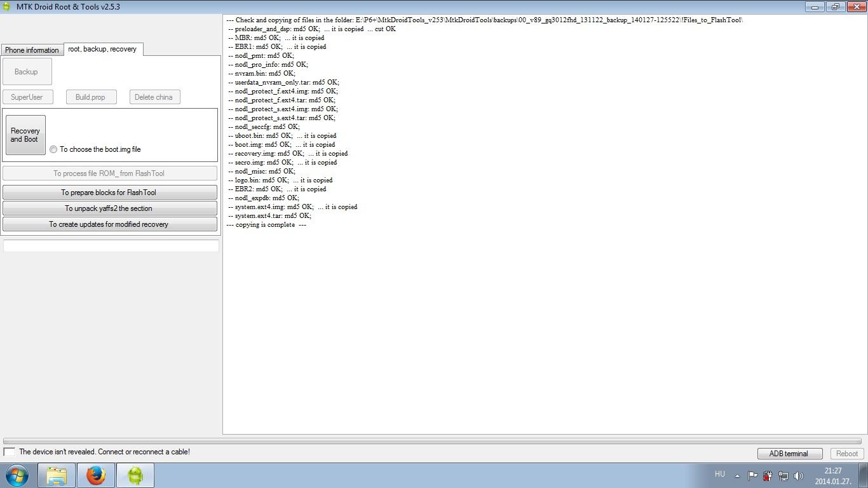Click the 'nvram.bin: md5 OK' log line
868x488 pixels.
pos(262,74)
